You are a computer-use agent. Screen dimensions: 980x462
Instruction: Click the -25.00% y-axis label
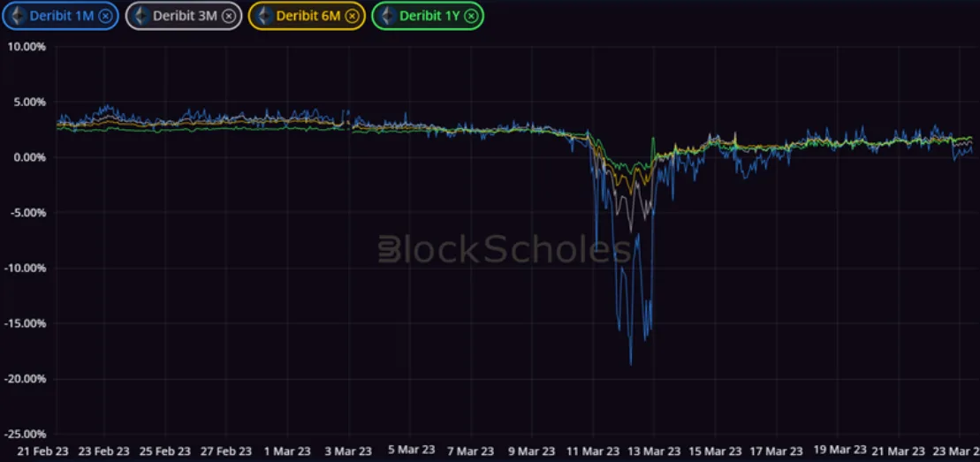24,434
